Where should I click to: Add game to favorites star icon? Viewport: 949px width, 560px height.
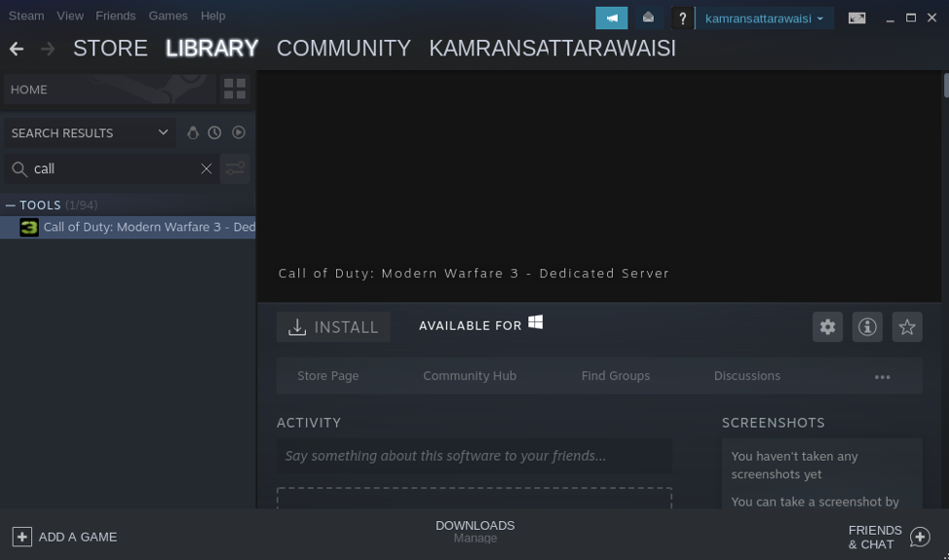tap(907, 327)
